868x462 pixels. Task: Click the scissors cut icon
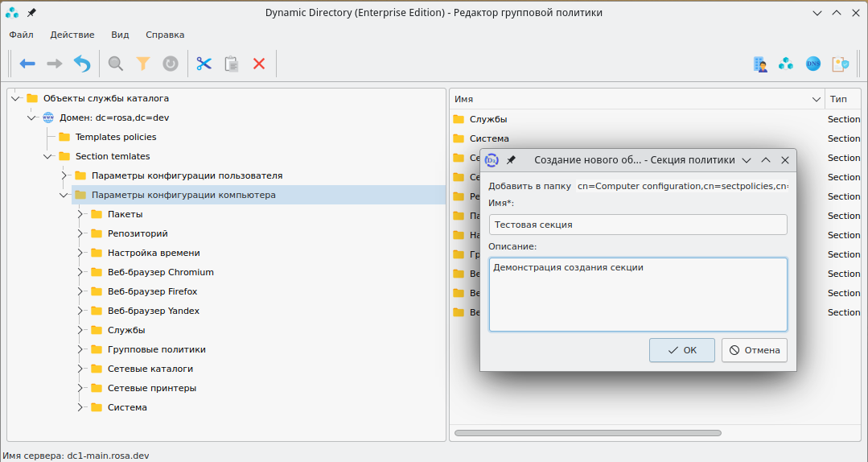(x=204, y=64)
